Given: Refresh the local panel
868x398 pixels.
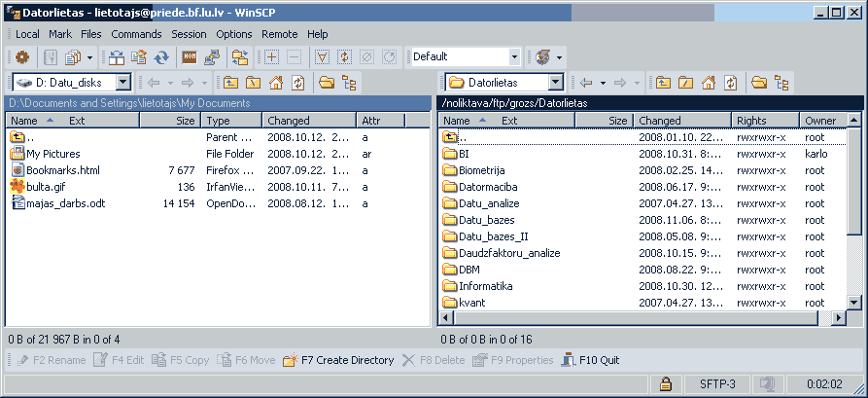Looking at the screenshot, I should [x=298, y=83].
